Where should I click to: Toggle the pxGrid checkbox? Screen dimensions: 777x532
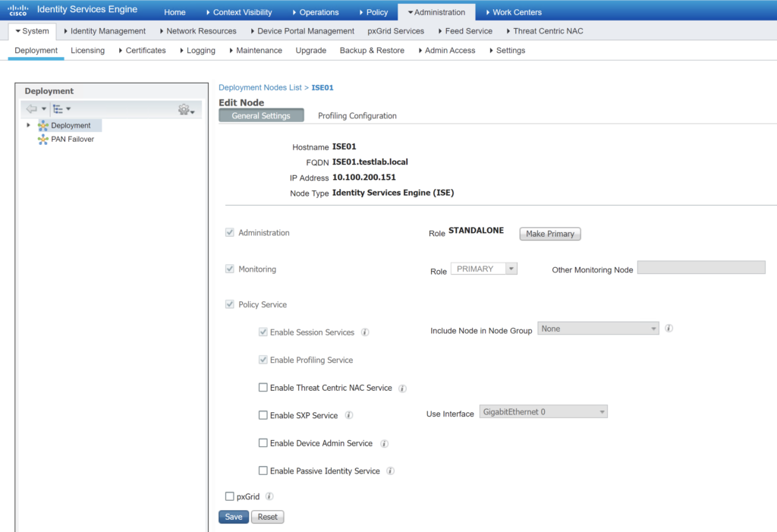pos(230,496)
